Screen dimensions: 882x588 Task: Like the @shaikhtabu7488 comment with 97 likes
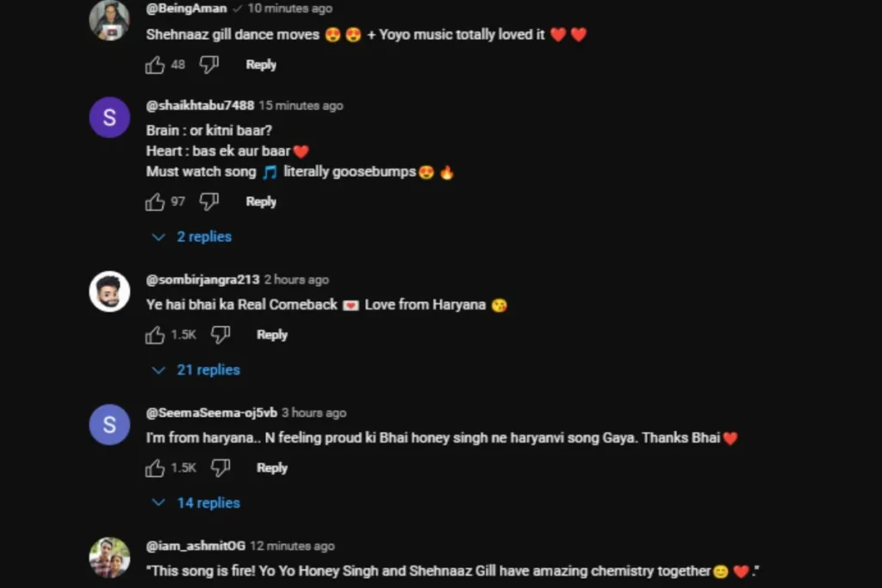[155, 201]
